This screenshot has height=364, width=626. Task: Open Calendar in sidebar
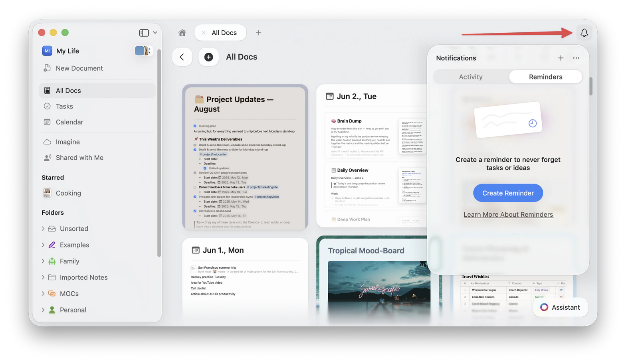(97, 122)
